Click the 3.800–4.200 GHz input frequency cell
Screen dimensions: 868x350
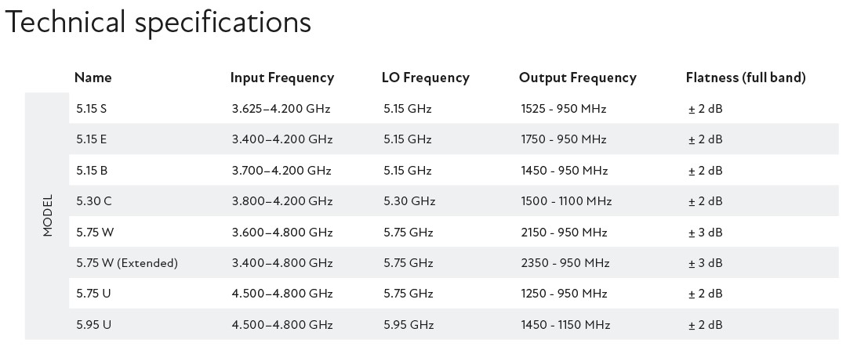pyautogui.click(x=281, y=201)
